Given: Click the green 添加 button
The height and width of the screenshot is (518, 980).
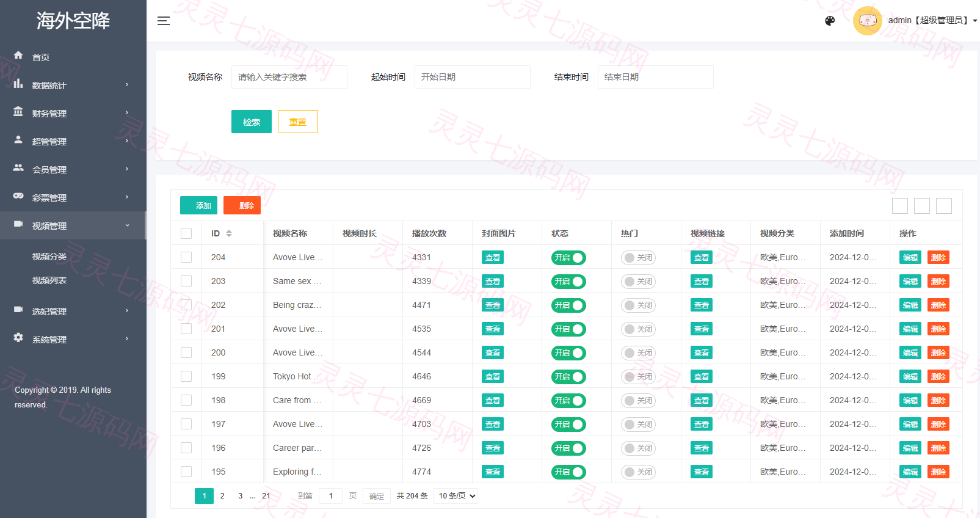Looking at the screenshot, I should point(198,205).
